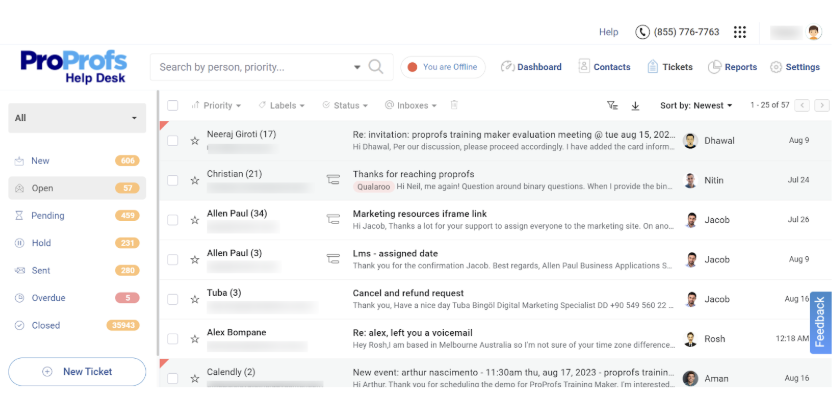
Task: Open the Contacts tab
Action: click(604, 67)
